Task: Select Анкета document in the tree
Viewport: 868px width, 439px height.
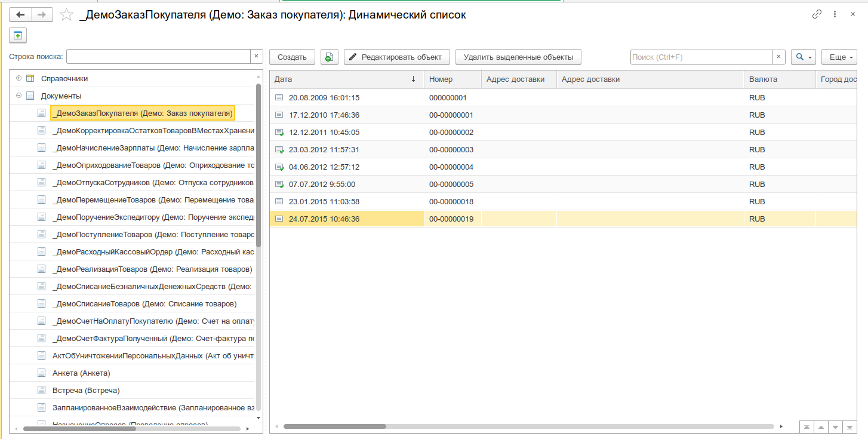Action: point(81,373)
